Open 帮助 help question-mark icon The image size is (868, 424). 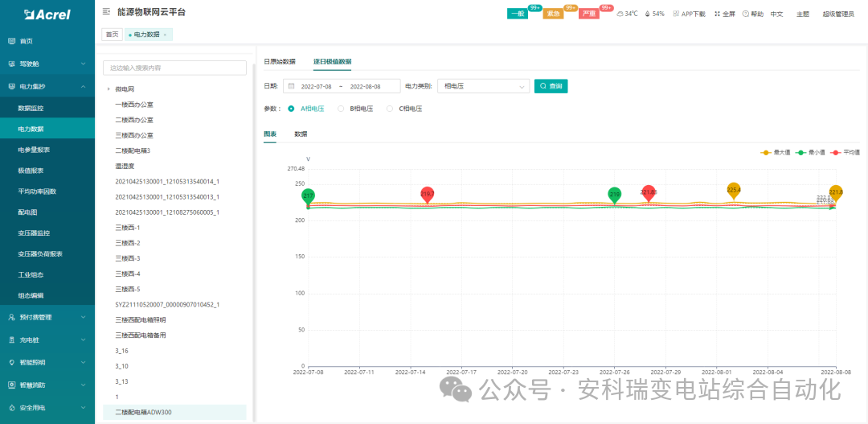tap(745, 14)
